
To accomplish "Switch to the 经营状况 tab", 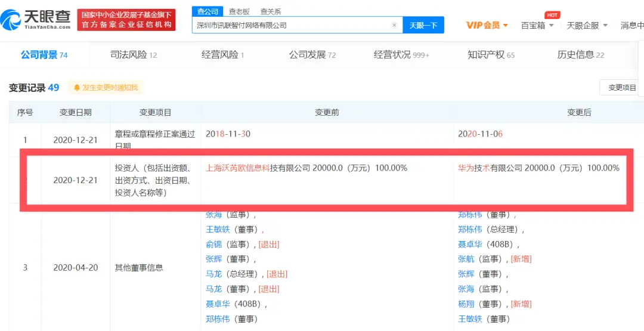I will click(x=401, y=55).
